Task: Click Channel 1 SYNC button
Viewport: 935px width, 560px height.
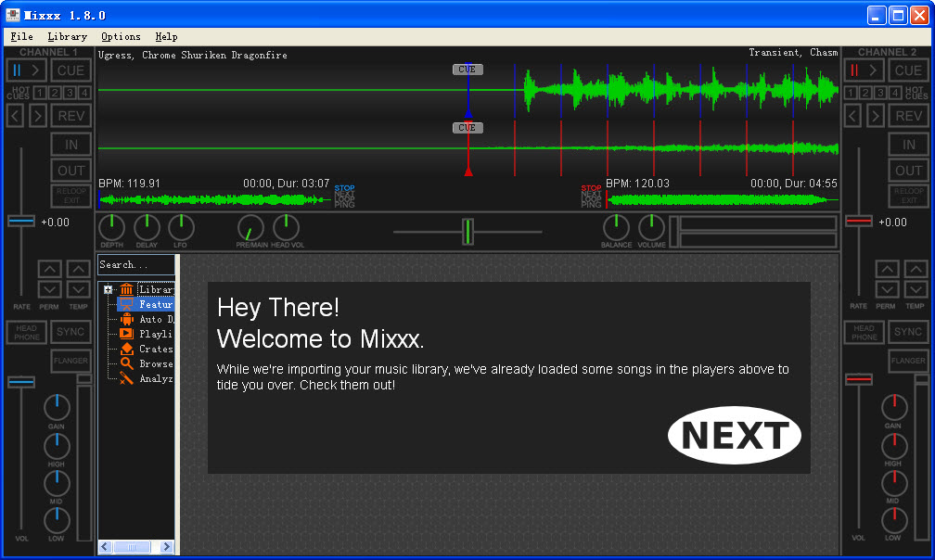Action: click(x=70, y=332)
